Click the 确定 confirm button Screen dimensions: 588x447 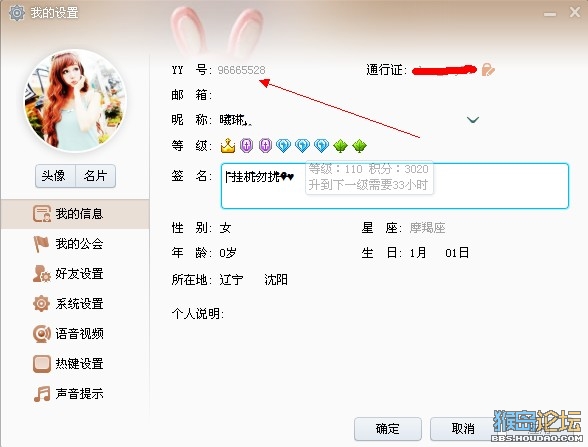(x=388, y=429)
